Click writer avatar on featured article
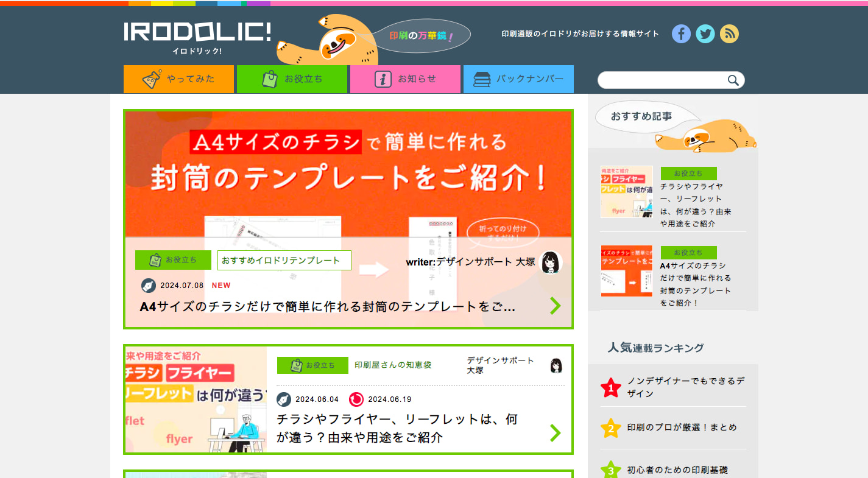 tap(551, 262)
